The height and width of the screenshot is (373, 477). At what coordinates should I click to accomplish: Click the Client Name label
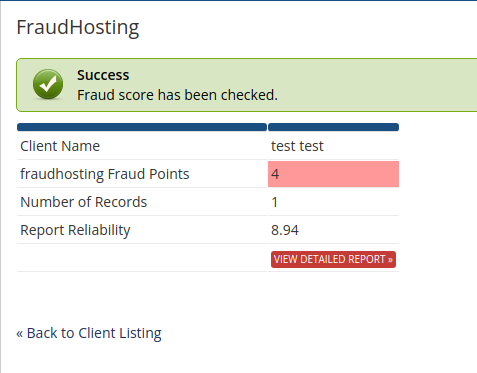coord(60,146)
